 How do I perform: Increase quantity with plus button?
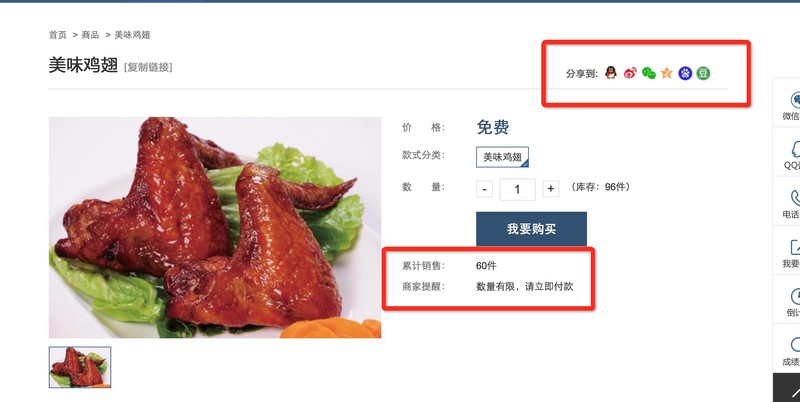551,189
